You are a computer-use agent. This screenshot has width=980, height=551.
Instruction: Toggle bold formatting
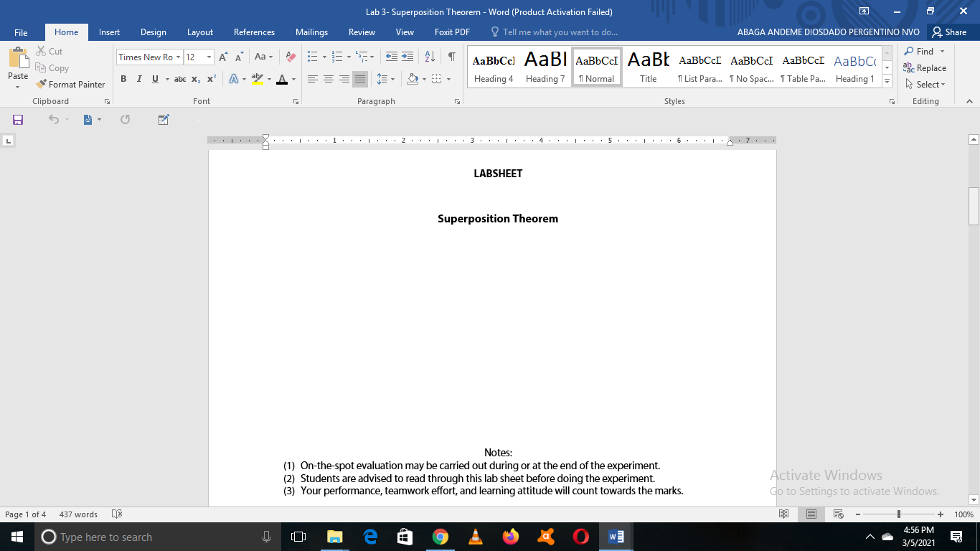click(123, 79)
